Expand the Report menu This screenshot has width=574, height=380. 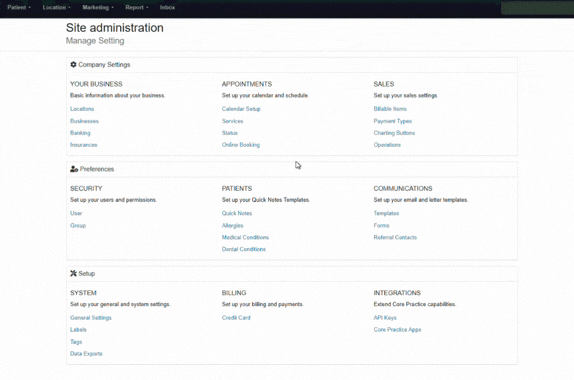pos(137,7)
